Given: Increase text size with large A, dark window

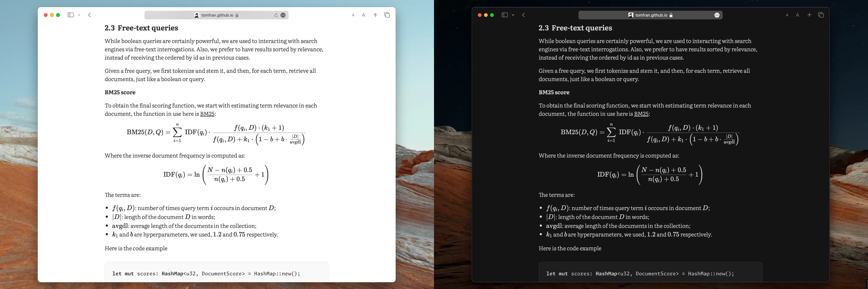Looking at the screenshot, I should coord(798,15).
